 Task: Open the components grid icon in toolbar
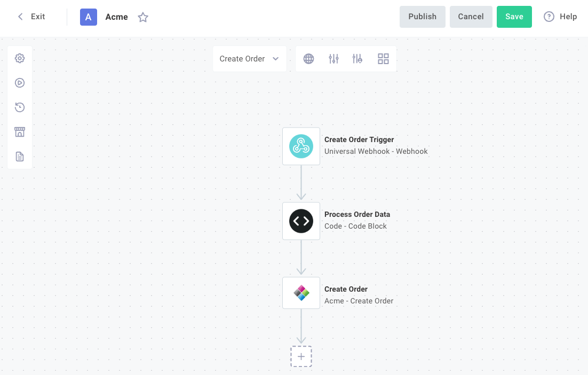383,59
